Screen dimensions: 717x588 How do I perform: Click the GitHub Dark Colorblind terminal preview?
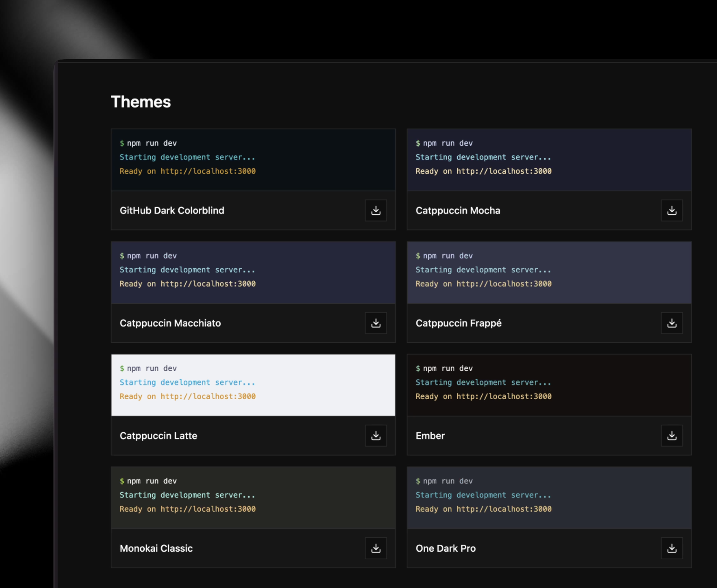point(253,160)
